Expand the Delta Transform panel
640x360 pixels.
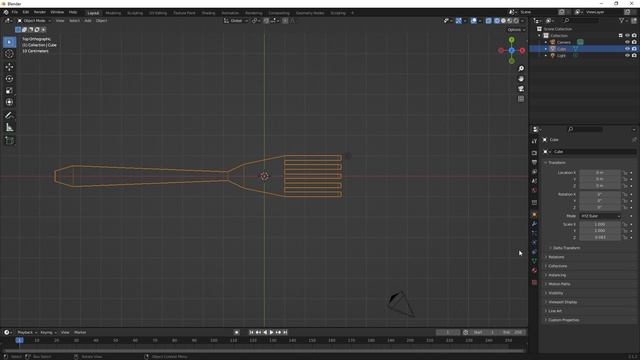[566, 248]
